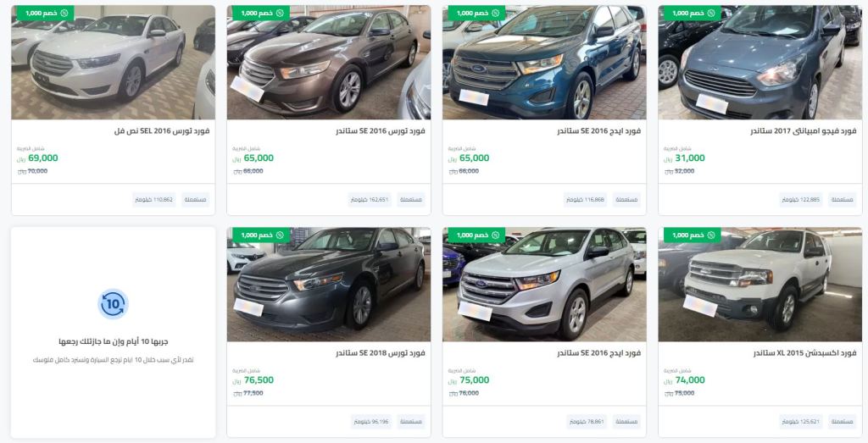Click discount badge on Ford Figo 2017
Viewport: 868px width, 443px height.
coord(693,14)
